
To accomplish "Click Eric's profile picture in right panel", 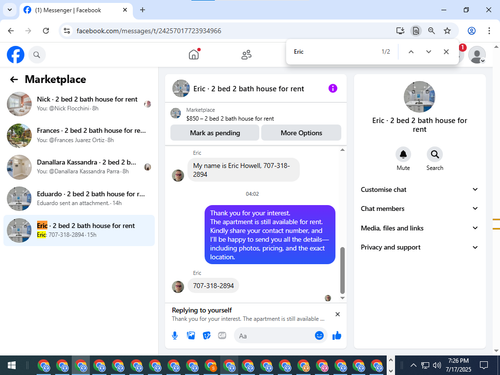I will point(419,97).
